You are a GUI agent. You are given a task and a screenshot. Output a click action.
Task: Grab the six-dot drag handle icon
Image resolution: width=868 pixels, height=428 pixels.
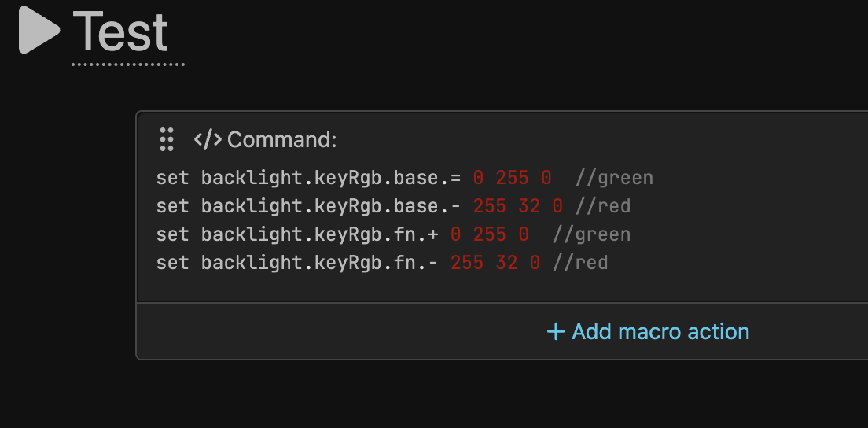(x=166, y=139)
